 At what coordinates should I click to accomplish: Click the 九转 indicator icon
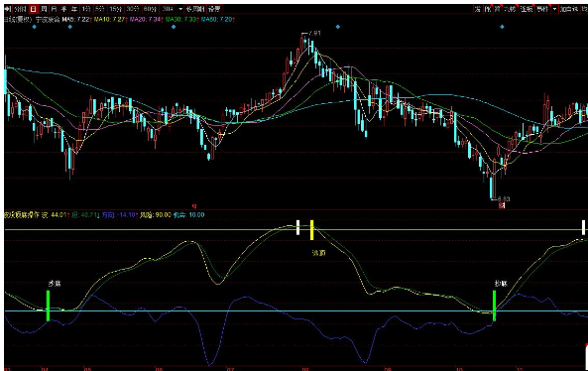coord(510,9)
